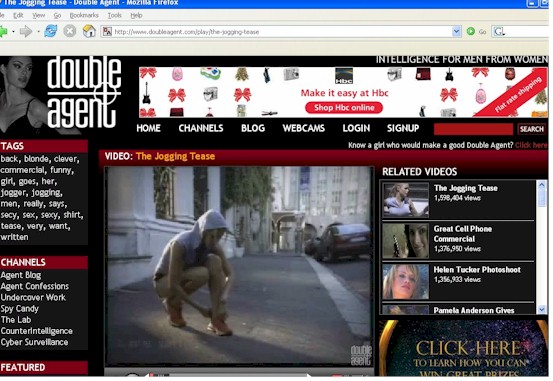The width and height of the screenshot is (553, 381).
Task: Open the address bar history dropdown arrow
Action: tap(456, 32)
